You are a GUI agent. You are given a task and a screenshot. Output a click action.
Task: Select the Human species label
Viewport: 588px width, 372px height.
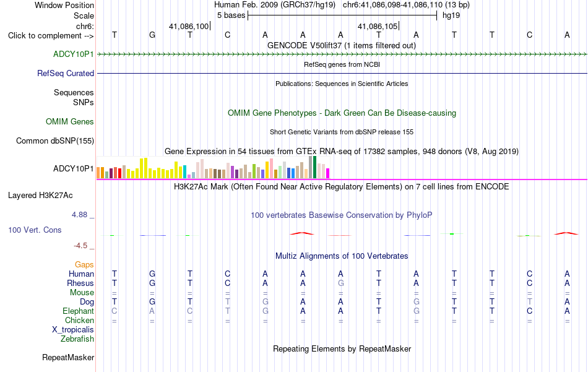pyautogui.click(x=81, y=274)
